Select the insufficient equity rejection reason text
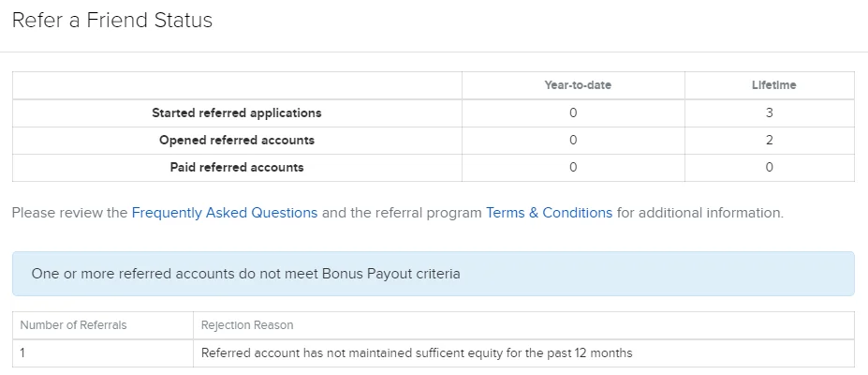 [x=417, y=353]
